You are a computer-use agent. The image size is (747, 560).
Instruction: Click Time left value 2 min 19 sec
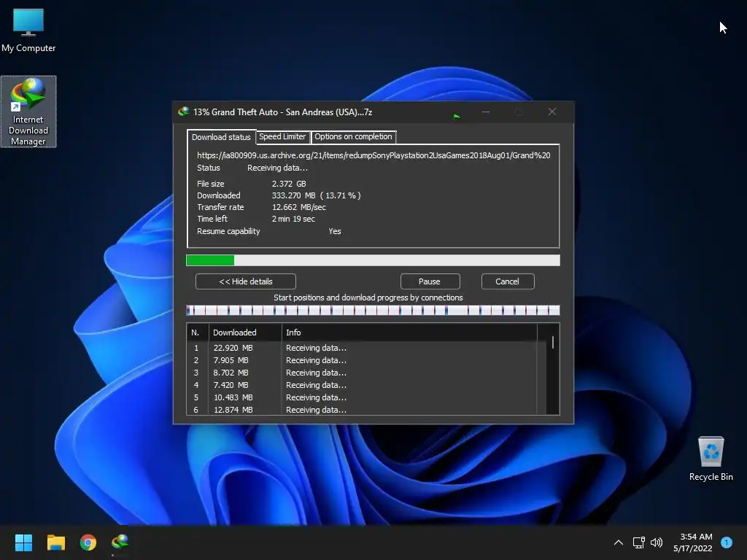click(293, 219)
